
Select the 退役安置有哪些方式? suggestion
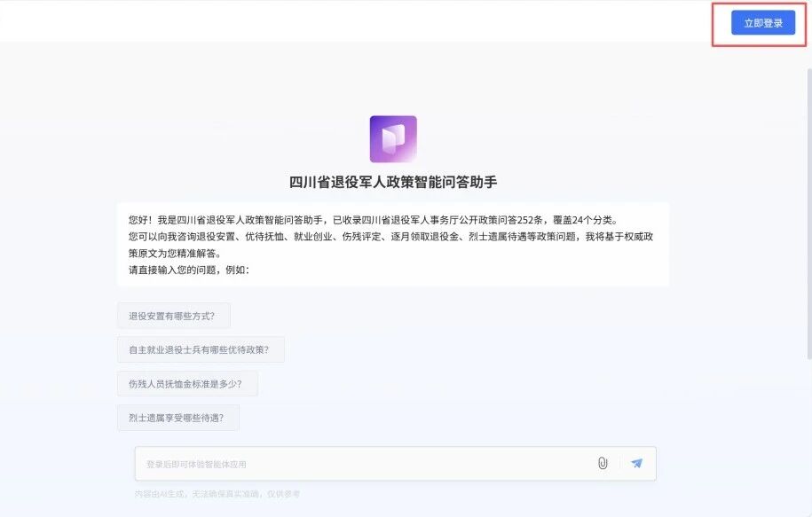(x=173, y=316)
